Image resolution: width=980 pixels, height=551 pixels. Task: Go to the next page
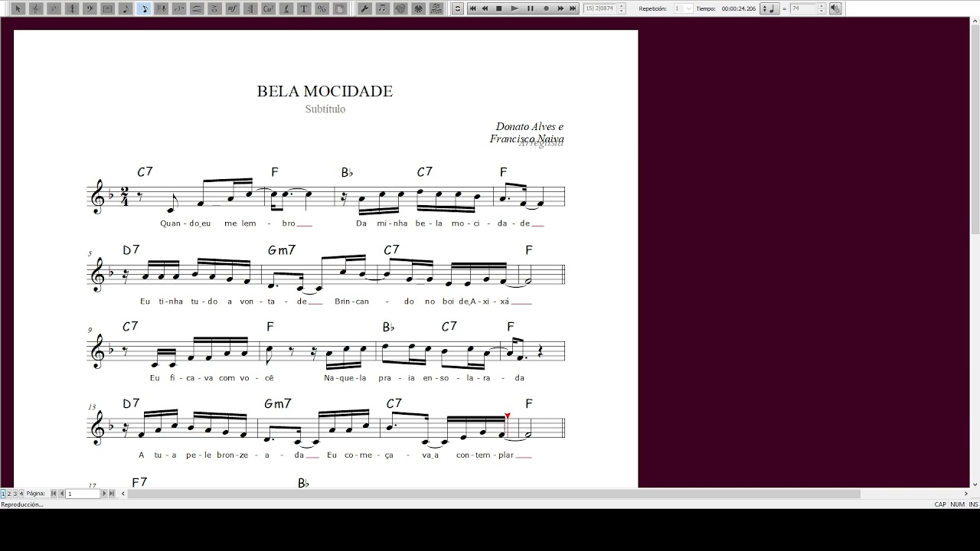pos(104,494)
